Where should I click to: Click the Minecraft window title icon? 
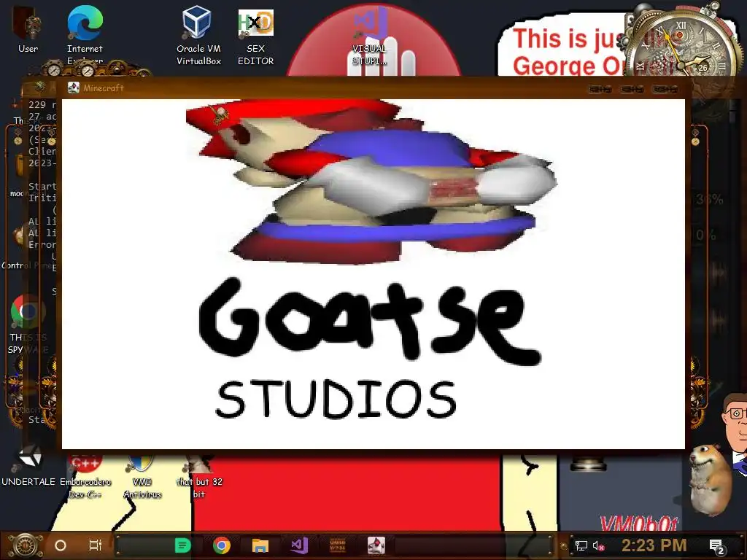click(74, 87)
